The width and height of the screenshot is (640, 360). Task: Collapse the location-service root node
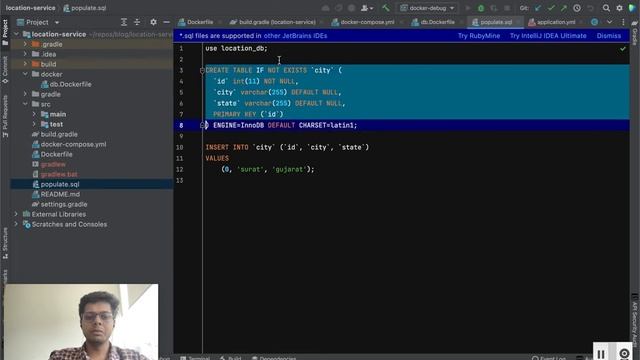point(16,34)
